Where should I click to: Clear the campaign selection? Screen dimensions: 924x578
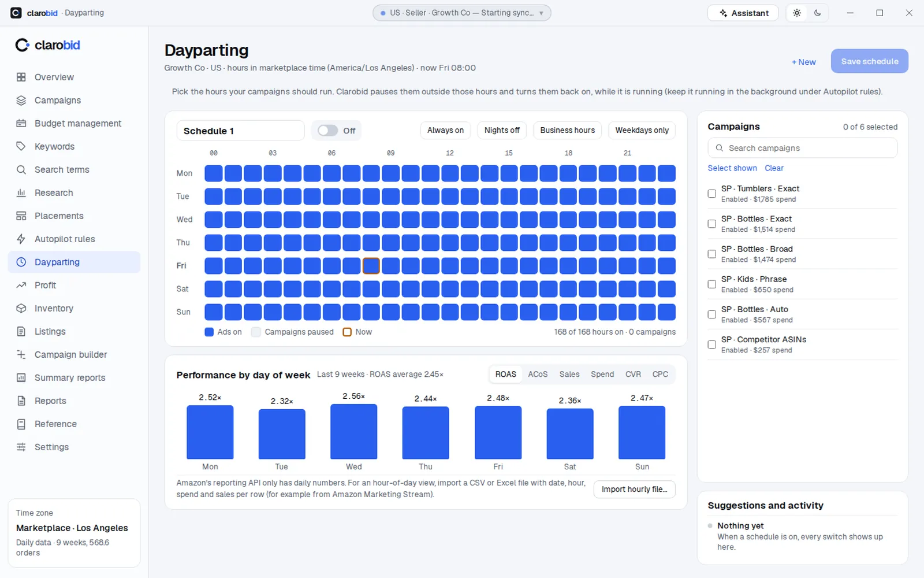[x=774, y=168]
